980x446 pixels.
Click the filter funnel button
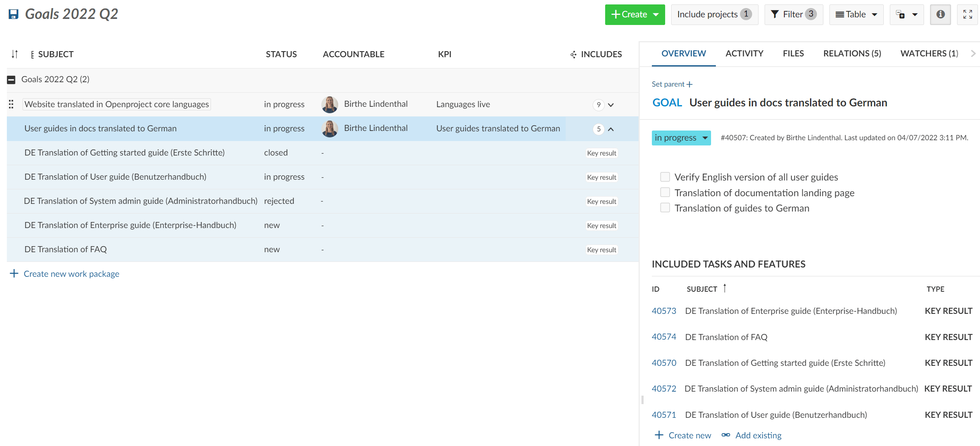(x=794, y=15)
